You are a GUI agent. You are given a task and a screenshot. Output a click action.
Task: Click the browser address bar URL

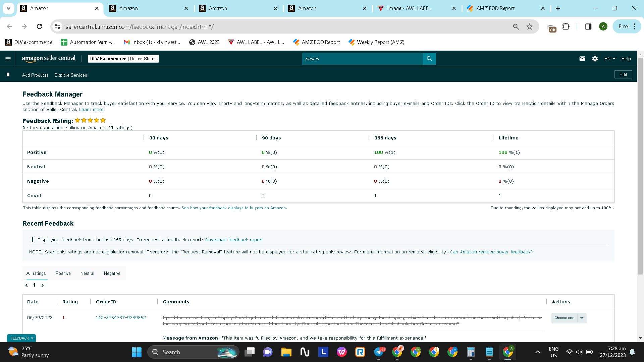(x=140, y=26)
